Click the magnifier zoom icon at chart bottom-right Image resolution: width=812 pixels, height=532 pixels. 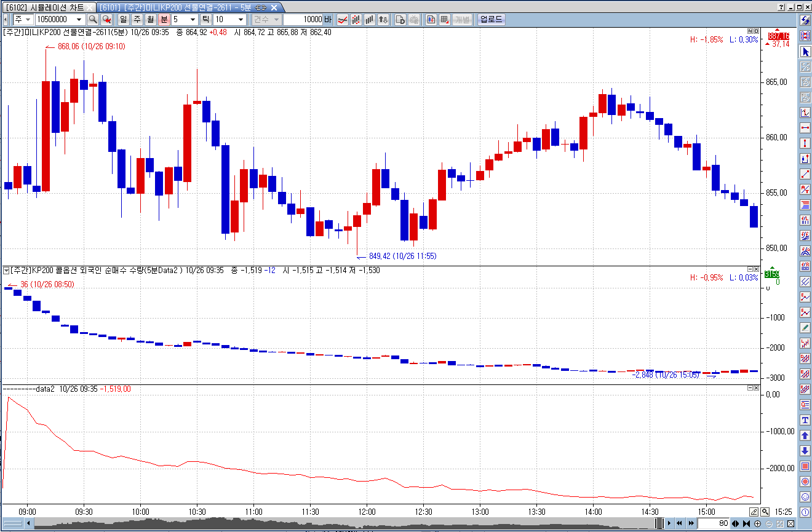point(765,512)
